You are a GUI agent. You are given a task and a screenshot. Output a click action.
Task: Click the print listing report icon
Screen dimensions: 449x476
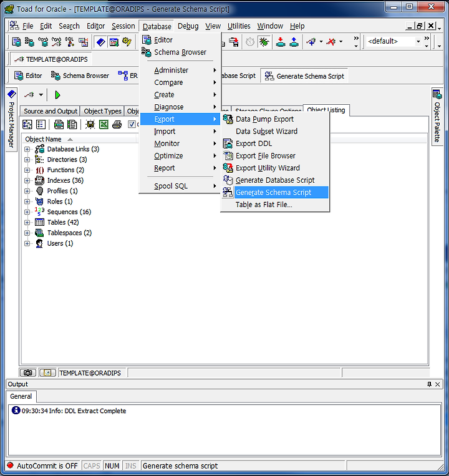59,125
